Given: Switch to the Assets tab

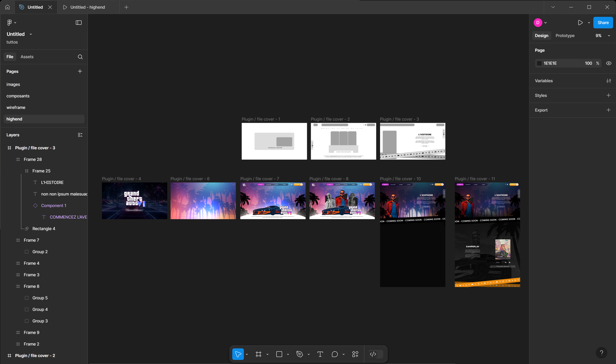Looking at the screenshot, I should (x=27, y=57).
